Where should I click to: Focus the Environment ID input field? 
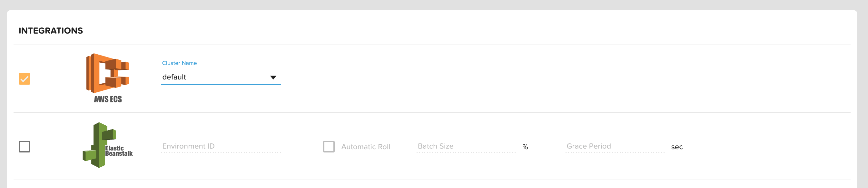tap(221, 146)
